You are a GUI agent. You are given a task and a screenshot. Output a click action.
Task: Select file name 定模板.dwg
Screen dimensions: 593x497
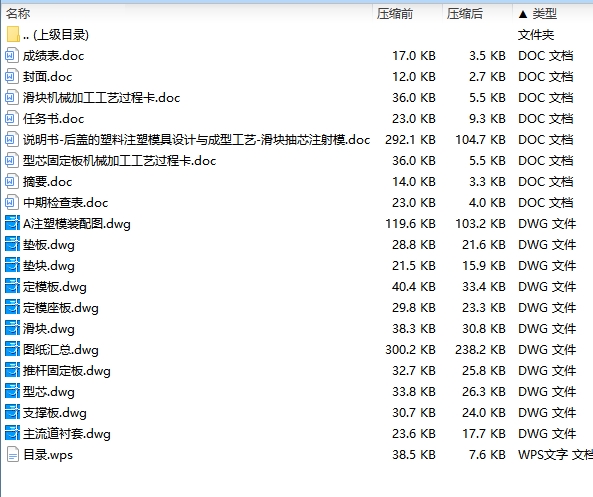click(x=54, y=287)
